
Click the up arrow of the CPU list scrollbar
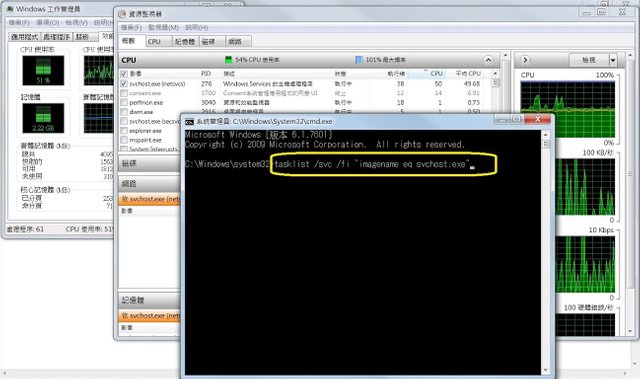[495, 73]
